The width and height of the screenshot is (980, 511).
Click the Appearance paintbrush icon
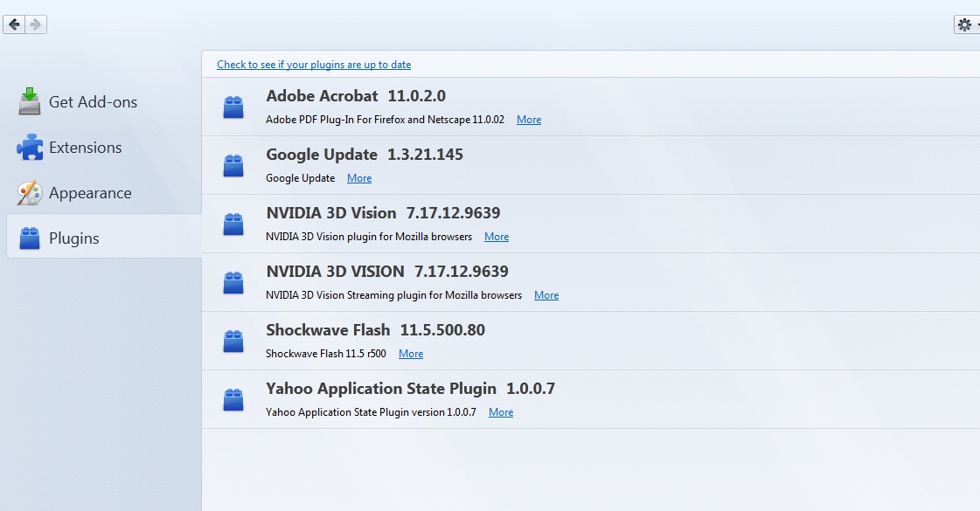click(30, 193)
